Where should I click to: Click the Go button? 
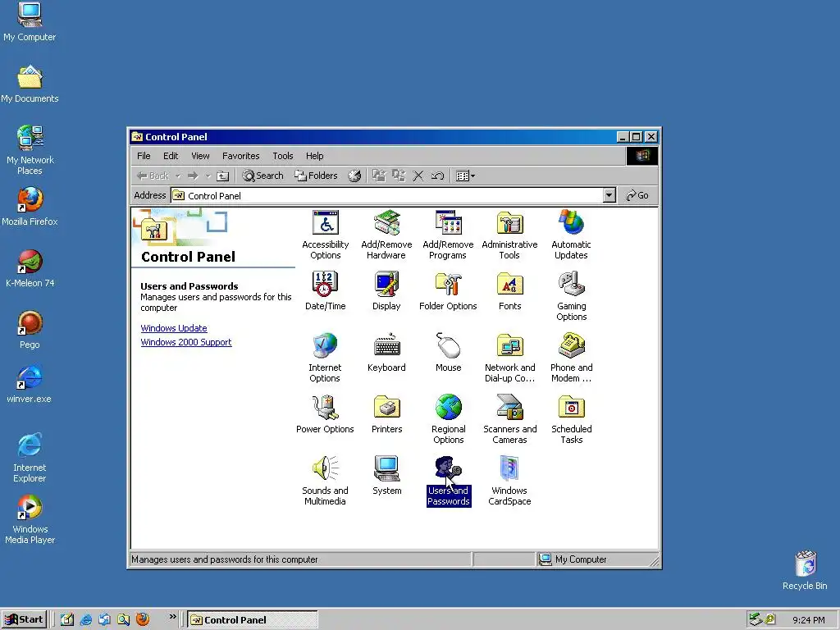(x=637, y=195)
